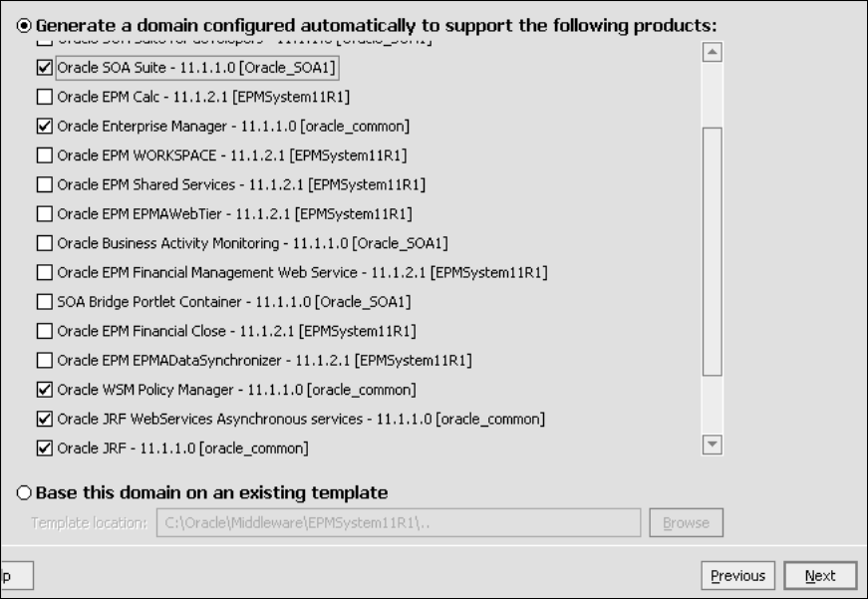Choose 'Base this domain on an existing template'
The image size is (868, 599).
[x=24, y=492]
